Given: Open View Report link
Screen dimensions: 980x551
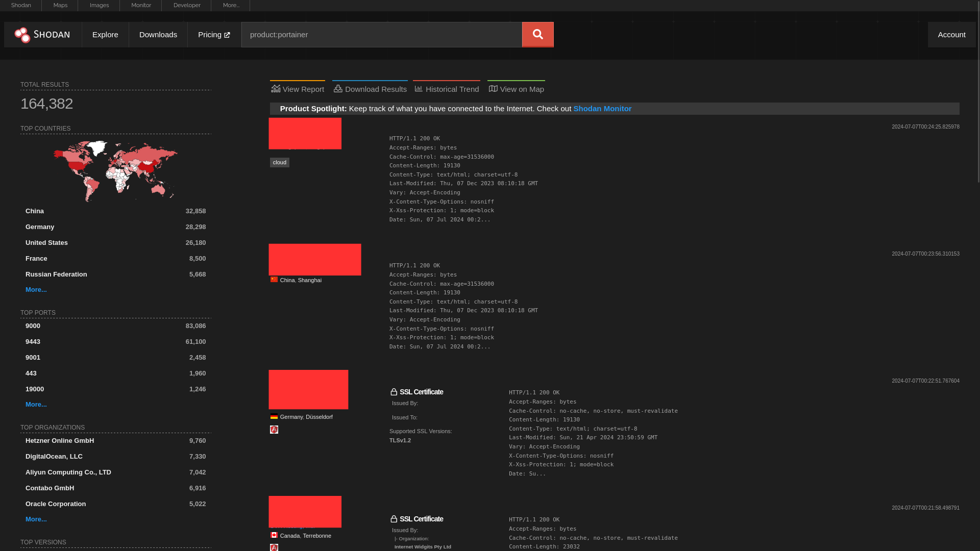Looking at the screenshot, I should 298,89.
